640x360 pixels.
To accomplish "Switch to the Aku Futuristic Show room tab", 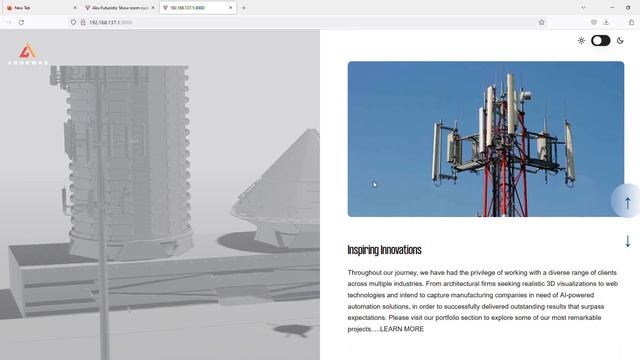I will 119,8.
